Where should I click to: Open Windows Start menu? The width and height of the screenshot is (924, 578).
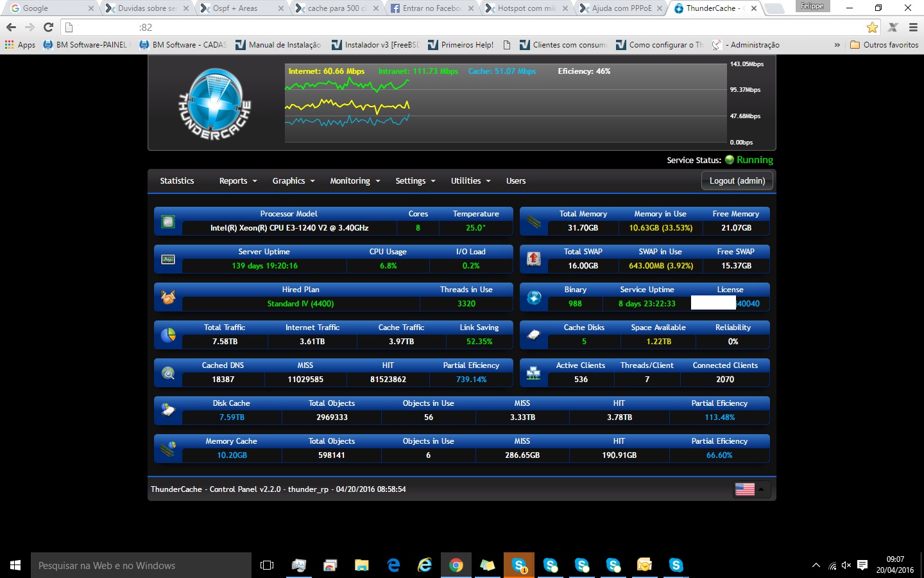(x=15, y=565)
